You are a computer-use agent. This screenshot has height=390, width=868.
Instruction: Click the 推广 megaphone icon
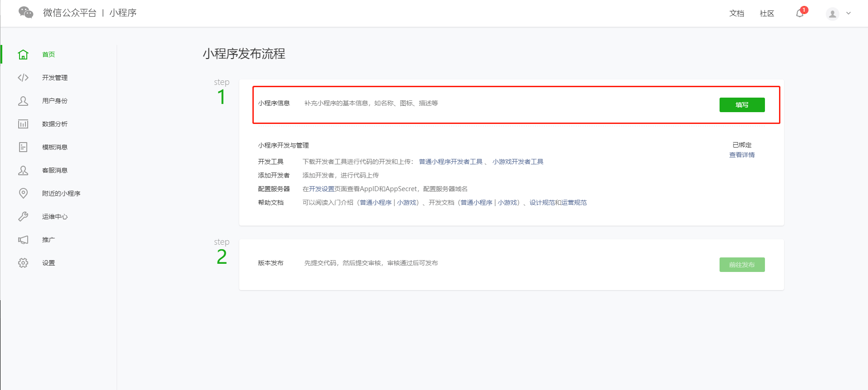23,240
